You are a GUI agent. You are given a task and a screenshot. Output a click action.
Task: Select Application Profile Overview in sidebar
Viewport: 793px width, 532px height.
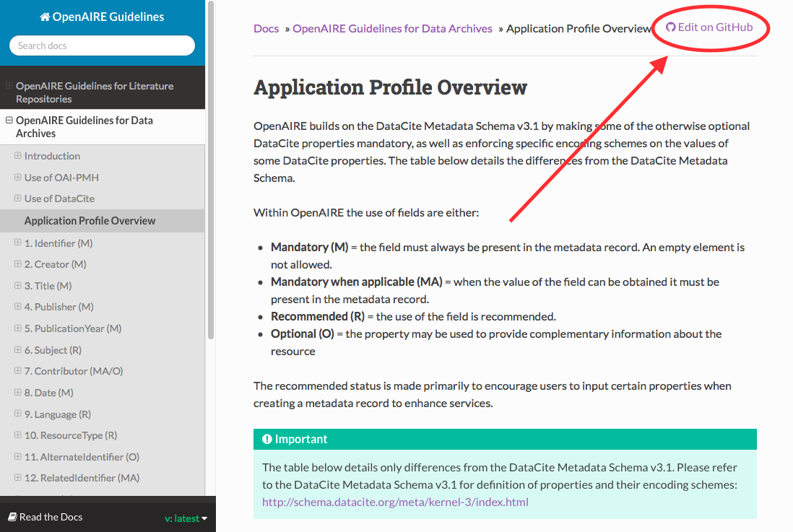point(90,221)
